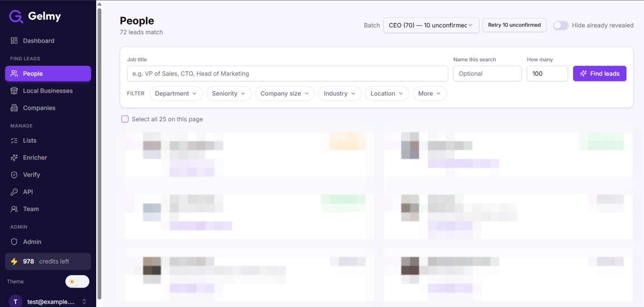Click Retry 10 unconfirmed button
Screen dimensions: 644x307
point(514,25)
